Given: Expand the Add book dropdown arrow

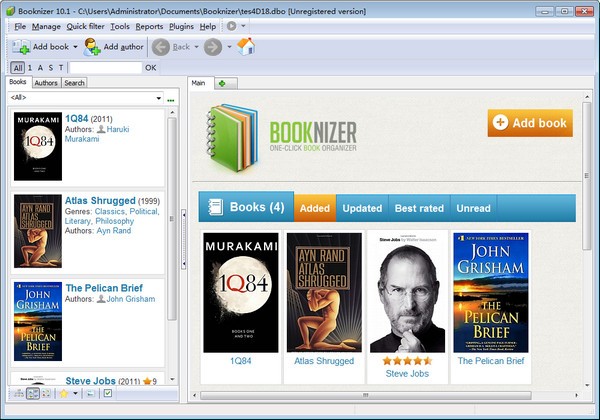Looking at the screenshot, I should pyautogui.click(x=76, y=46).
